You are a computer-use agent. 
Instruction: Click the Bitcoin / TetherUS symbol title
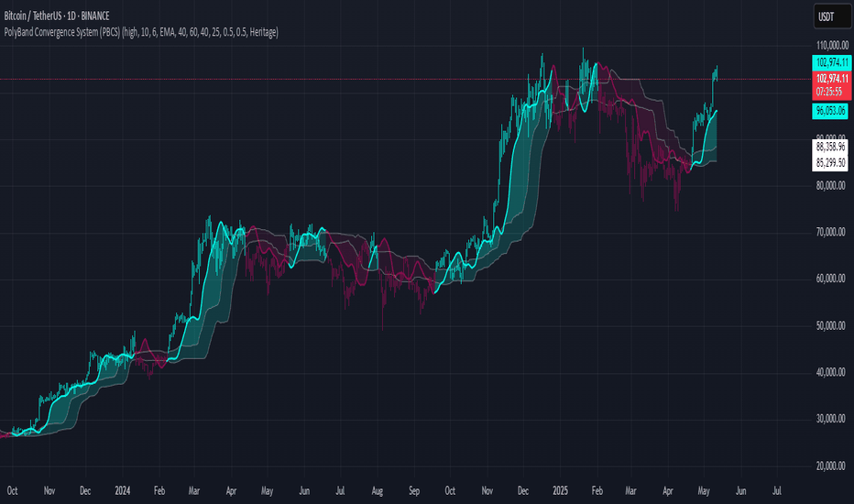coord(57,16)
